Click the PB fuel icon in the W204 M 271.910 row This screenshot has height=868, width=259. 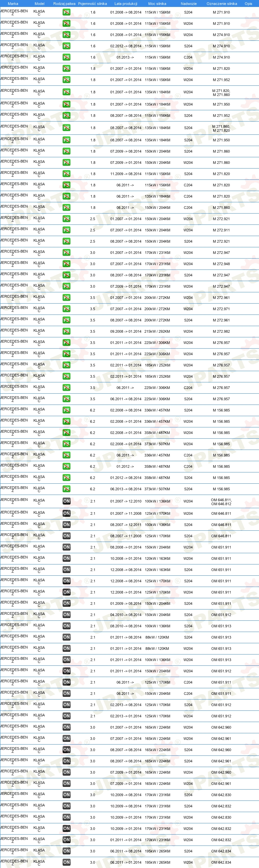pos(67,24)
